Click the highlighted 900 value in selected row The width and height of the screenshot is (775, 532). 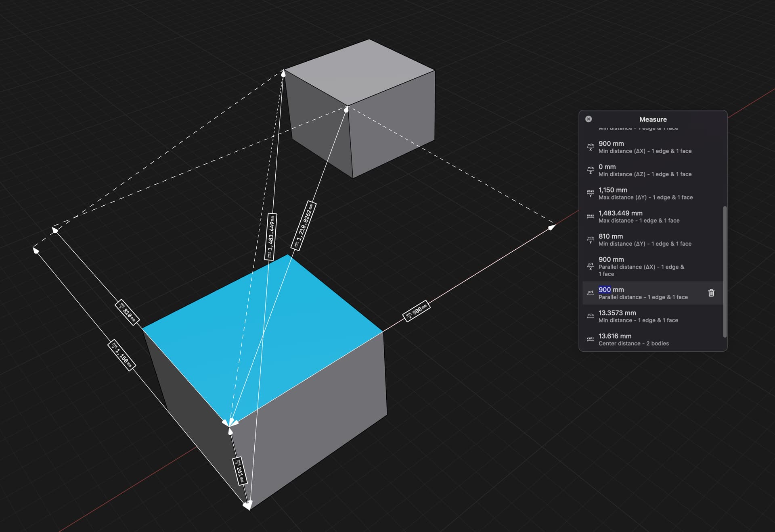[604, 290]
